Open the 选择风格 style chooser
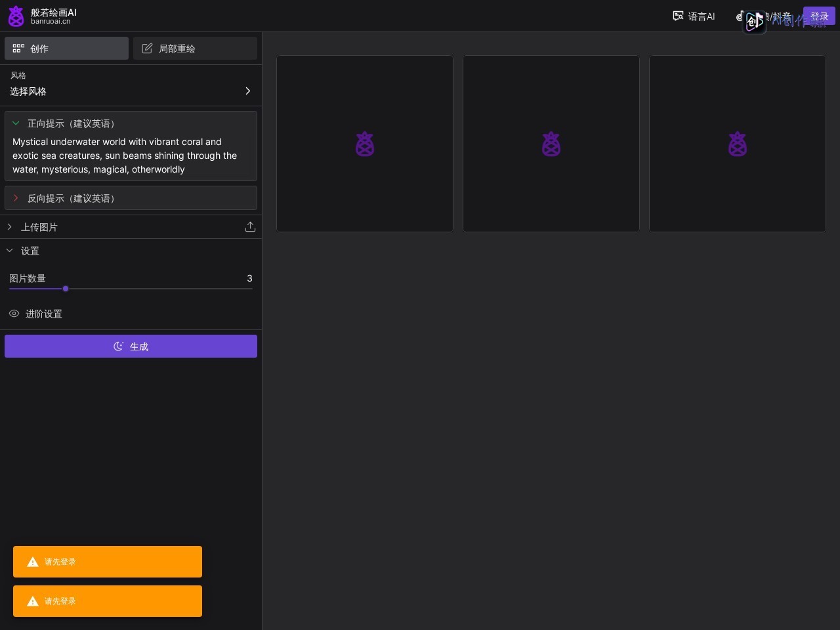840x630 pixels. pyautogui.click(x=131, y=85)
